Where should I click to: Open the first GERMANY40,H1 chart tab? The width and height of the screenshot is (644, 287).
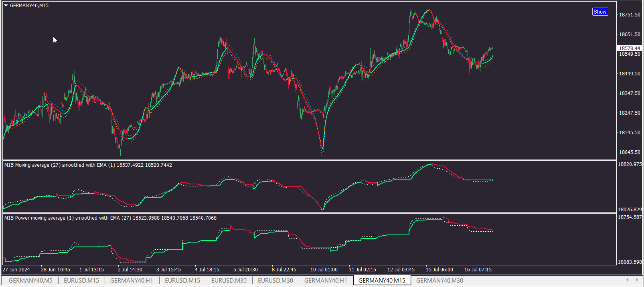[132, 281]
